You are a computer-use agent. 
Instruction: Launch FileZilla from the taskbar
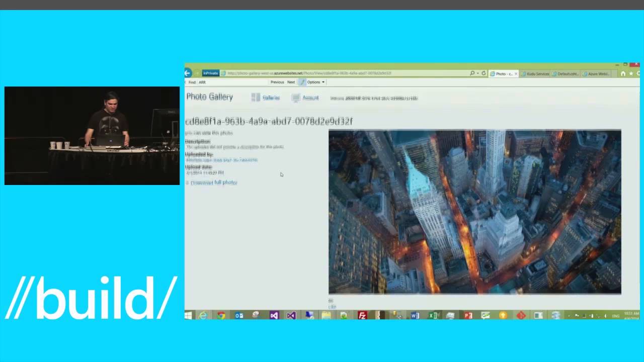click(x=362, y=316)
